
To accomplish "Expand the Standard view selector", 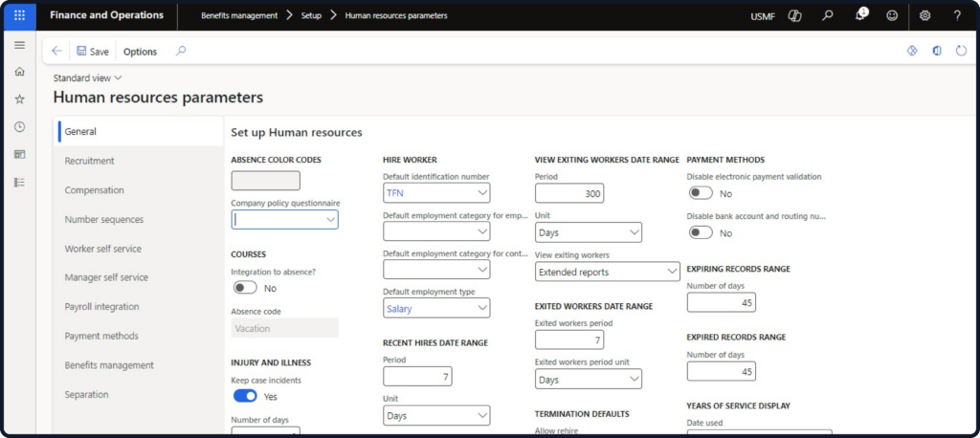I will (x=87, y=78).
